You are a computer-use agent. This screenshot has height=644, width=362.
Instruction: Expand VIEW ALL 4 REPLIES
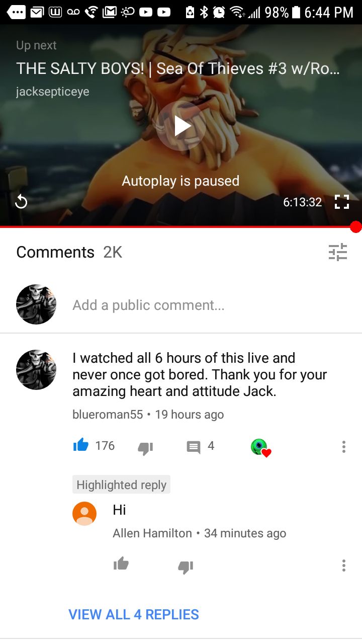point(134,614)
